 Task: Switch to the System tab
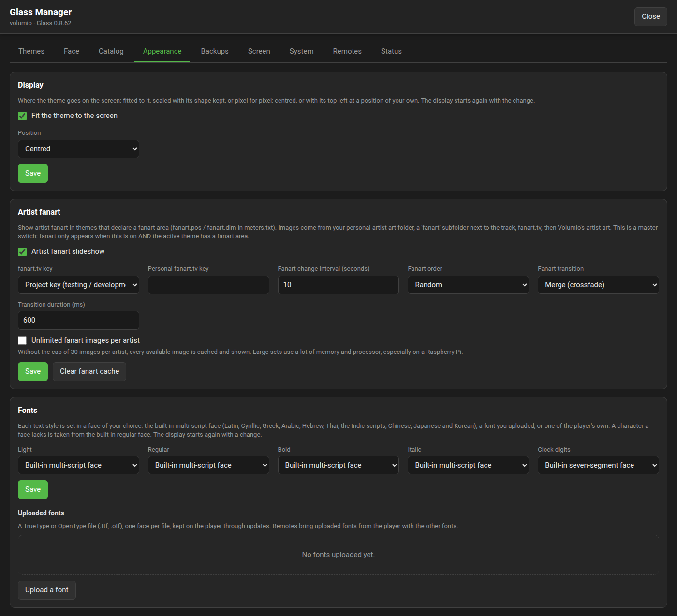coord(302,51)
